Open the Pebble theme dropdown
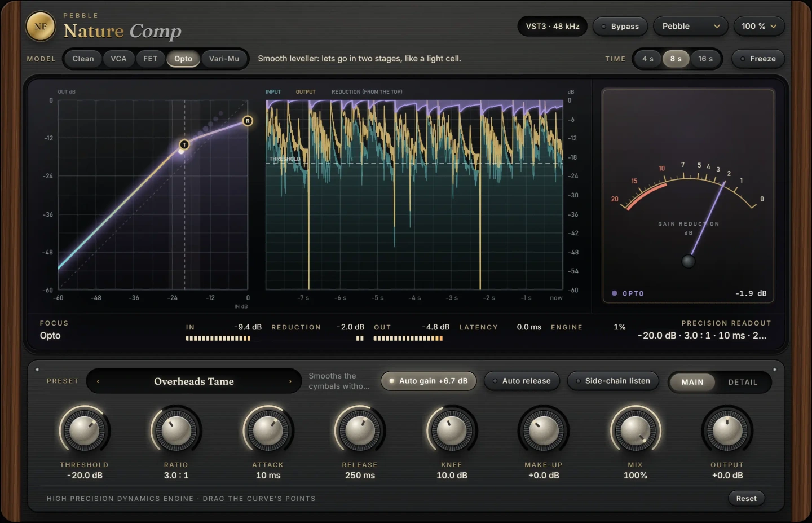 (x=691, y=27)
